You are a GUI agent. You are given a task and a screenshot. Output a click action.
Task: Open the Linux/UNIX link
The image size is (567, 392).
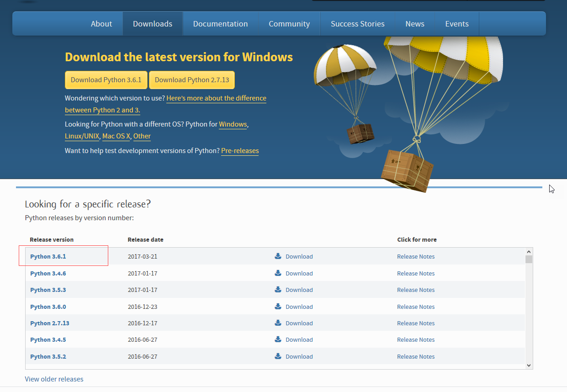pos(82,136)
